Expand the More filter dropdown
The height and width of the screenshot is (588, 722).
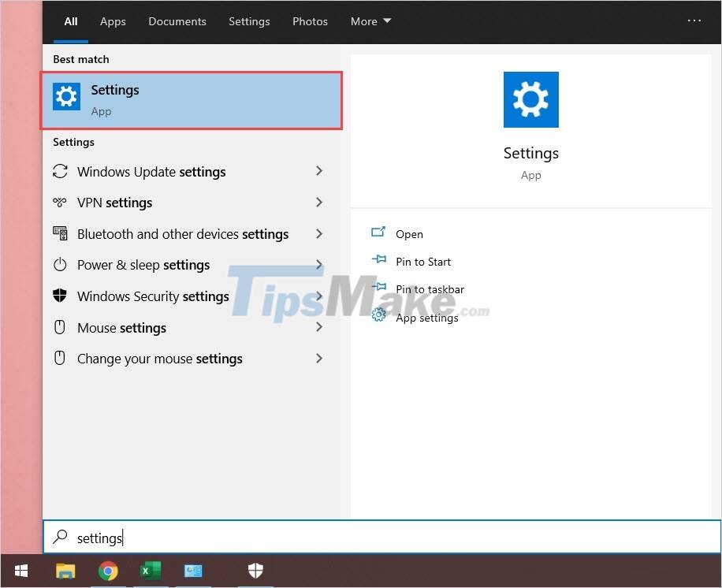pyautogui.click(x=370, y=21)
